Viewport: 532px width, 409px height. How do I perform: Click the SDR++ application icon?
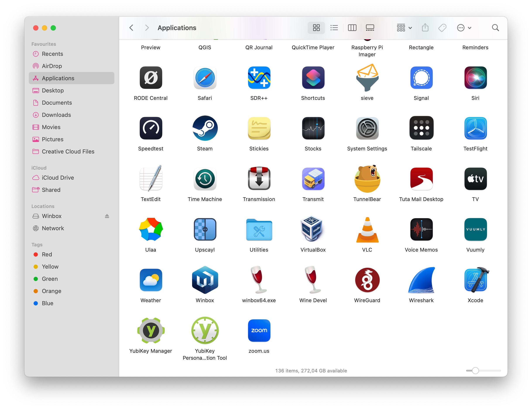(259, 78)
